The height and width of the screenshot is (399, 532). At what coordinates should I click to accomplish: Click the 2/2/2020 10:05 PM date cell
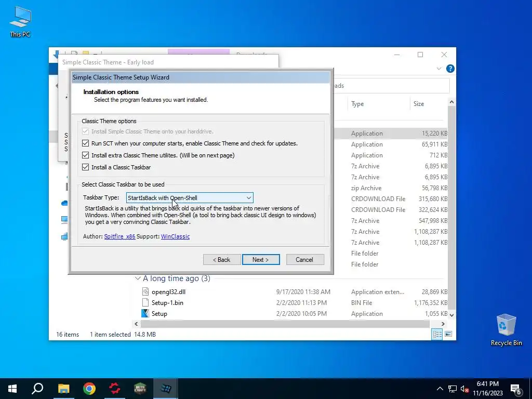(x=301, y=313)
